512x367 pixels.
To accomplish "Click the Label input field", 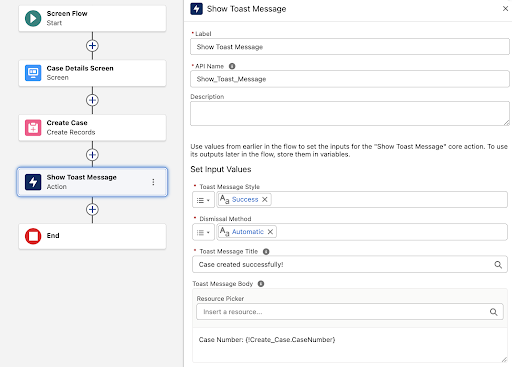I will (x=350, y=47).
